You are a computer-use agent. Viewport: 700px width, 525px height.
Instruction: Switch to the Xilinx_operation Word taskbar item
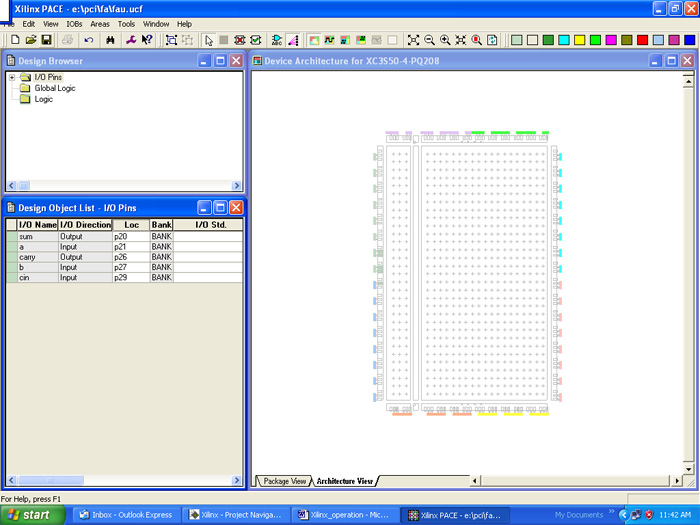pos(344,515)
